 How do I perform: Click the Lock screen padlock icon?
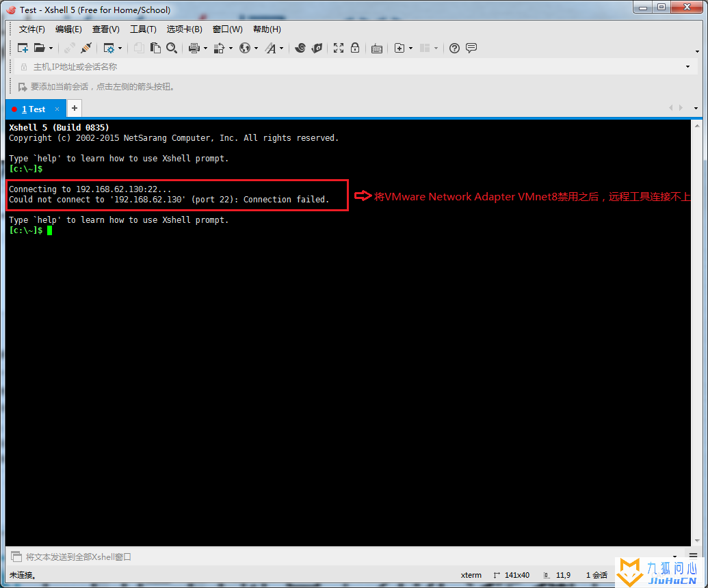click(x=355, y=48)
